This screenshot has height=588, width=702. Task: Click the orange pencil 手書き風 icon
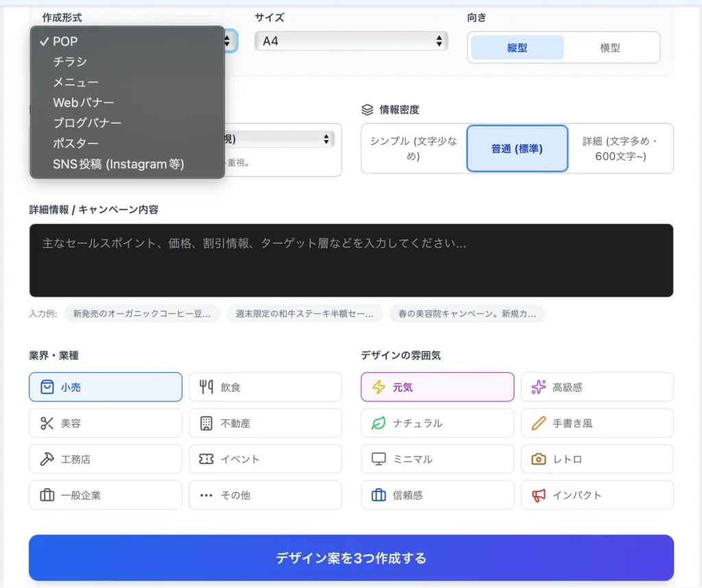(x=539, y=424)
